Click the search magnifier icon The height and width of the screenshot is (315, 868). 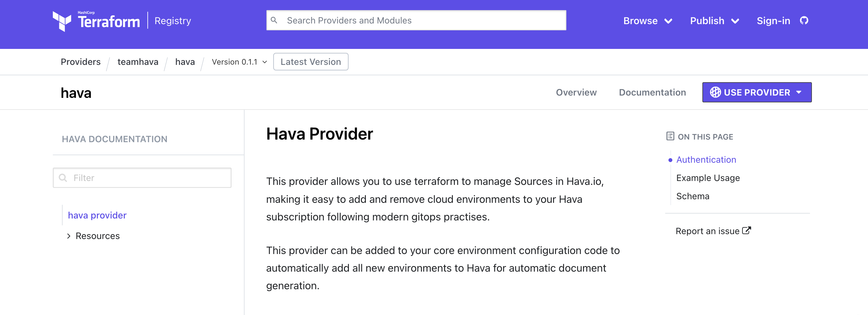tap(275, 20)
